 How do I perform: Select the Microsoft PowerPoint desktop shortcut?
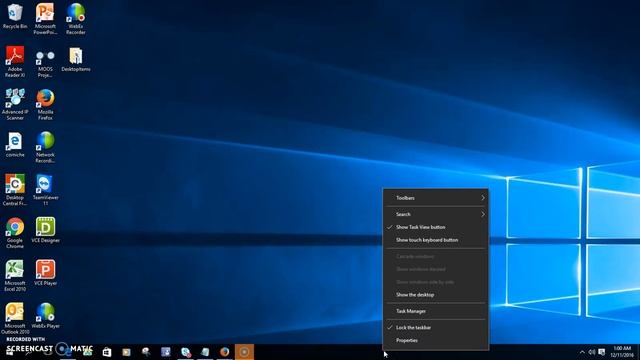pyautogui.click(x=45, y=18)
